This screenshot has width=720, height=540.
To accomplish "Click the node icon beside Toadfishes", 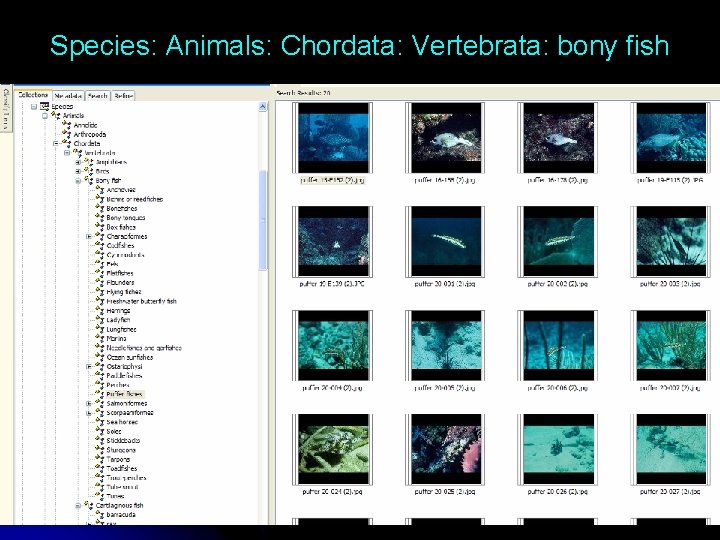I will pyautogui.click(x=100, y=468).
